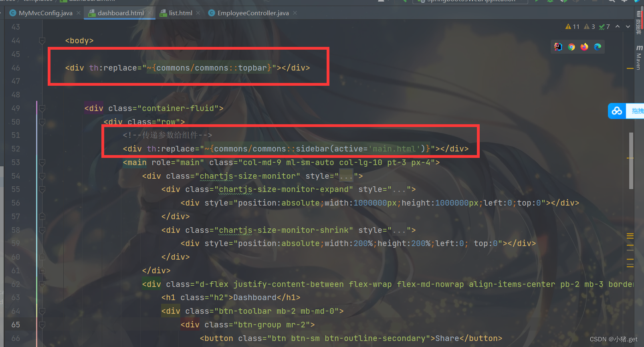Click the editor vertical scrollbar thumb
Image resolution: width=644 pixels, height=347 pixels.
coord(631,160)
